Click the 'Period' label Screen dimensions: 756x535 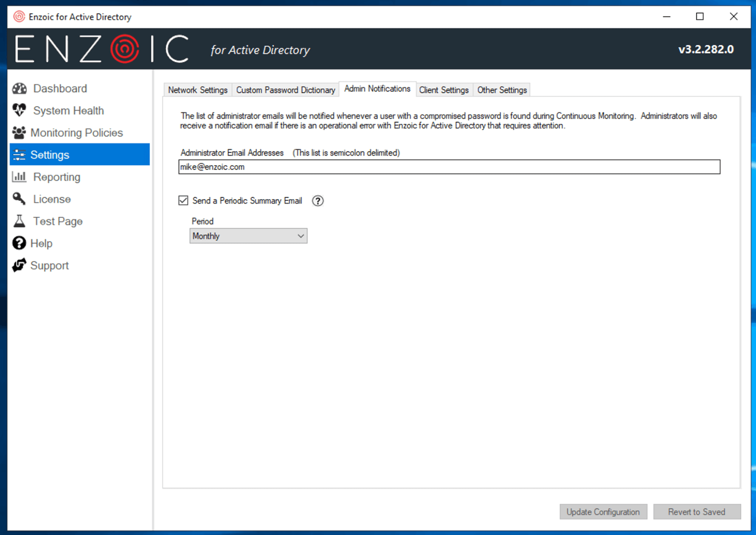pos(203,221)
